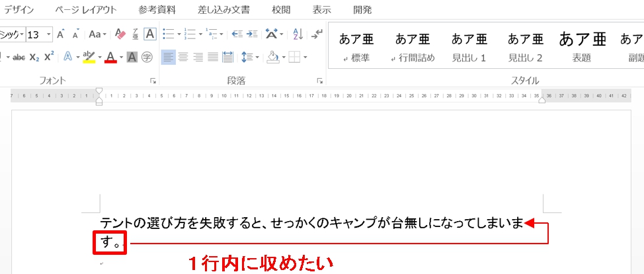The height and width of the screenshot is (274, 644).
Task: Open the Text Effects dropdown arrow
Action: (77, 57)
